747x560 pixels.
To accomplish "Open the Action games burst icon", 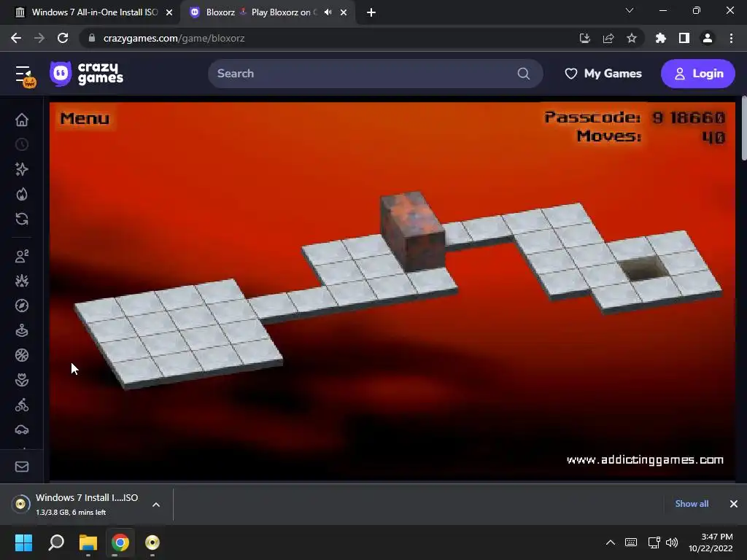I will (22, 281).
